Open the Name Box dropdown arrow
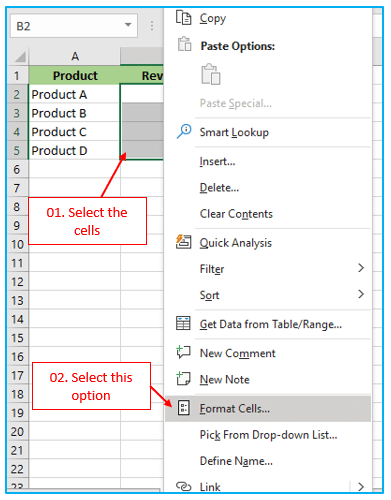The image size is (391, 500). click(x=128, y=25)
